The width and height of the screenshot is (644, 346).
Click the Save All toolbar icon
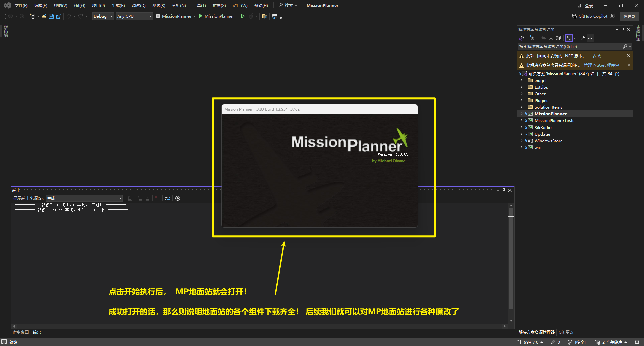pyautogui.click(x=59, y=16)
